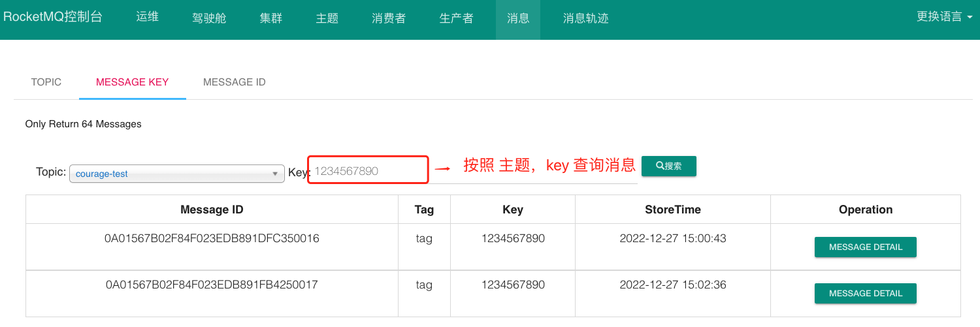Open the 消费者 consumer menu
The height and width of the screenshot is (327, 980).
click(x=389, y=18)
